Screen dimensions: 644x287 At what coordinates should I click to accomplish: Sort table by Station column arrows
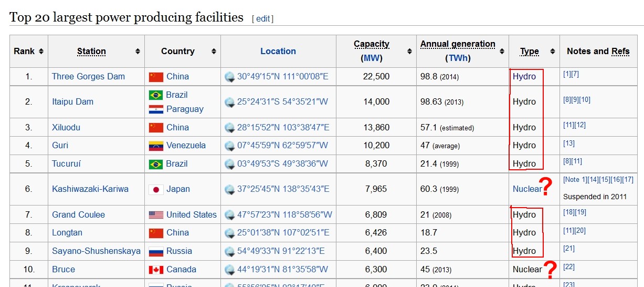point(138,51)
